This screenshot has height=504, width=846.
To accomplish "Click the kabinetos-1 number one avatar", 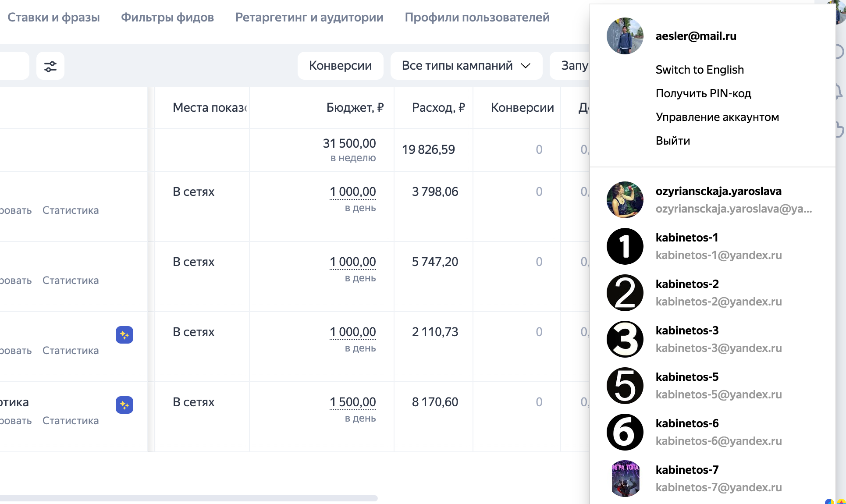I will click(625, 246).
